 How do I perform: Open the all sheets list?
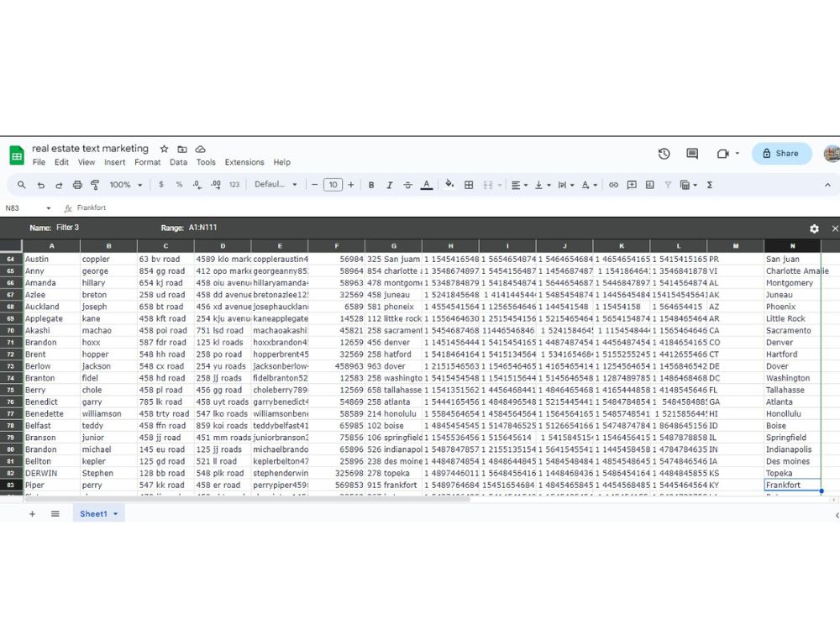click(55, 514)
